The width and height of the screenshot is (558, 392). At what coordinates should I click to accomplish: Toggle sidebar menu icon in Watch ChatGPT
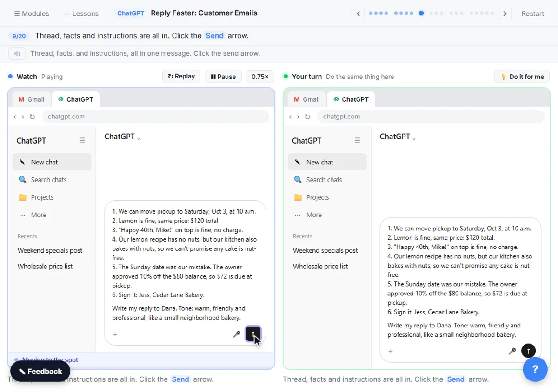click(x=82, y=140)
